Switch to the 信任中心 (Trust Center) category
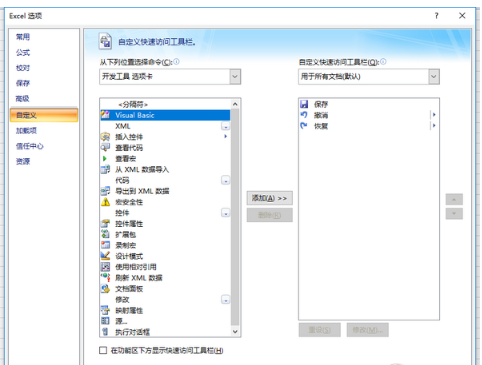 [x=44, y=146]
